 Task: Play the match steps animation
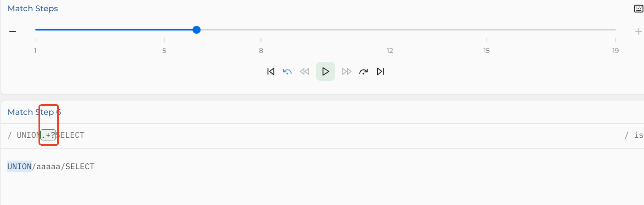(325, 71)
